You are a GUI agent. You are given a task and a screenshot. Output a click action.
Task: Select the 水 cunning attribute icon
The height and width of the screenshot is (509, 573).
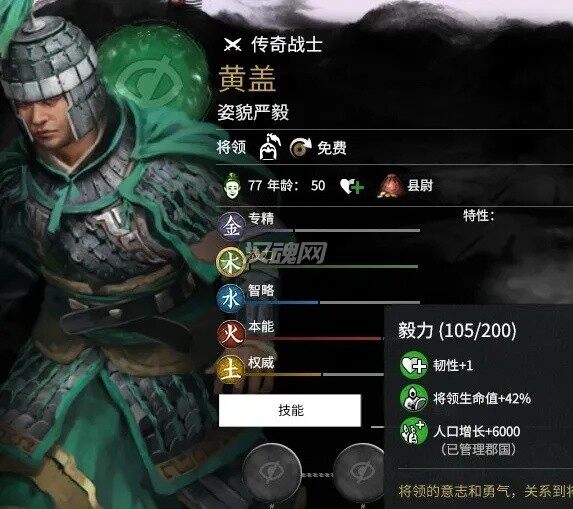[231, 299]
